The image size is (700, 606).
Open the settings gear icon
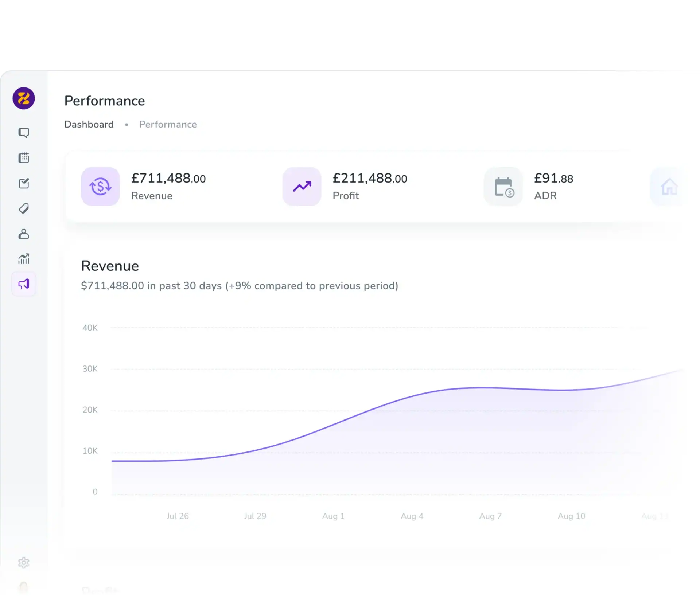[24, 563]
